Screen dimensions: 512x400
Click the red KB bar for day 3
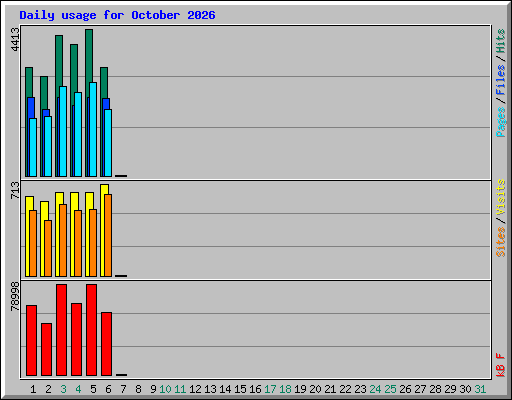tap(61, 330)
